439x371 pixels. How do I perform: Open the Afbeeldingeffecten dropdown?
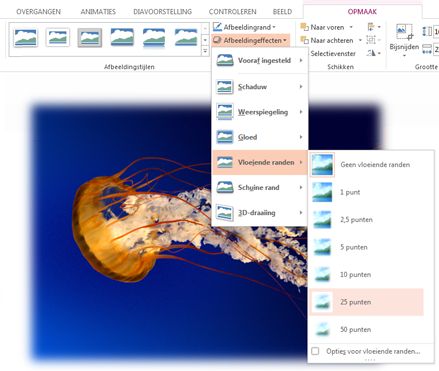click(250, 40)
